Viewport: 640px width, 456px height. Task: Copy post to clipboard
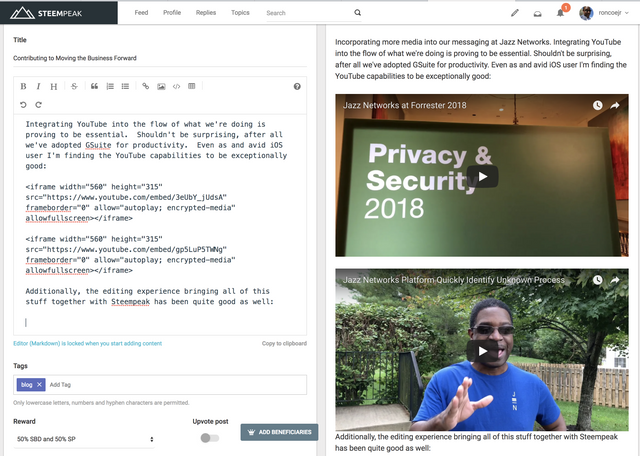(284, 343)
